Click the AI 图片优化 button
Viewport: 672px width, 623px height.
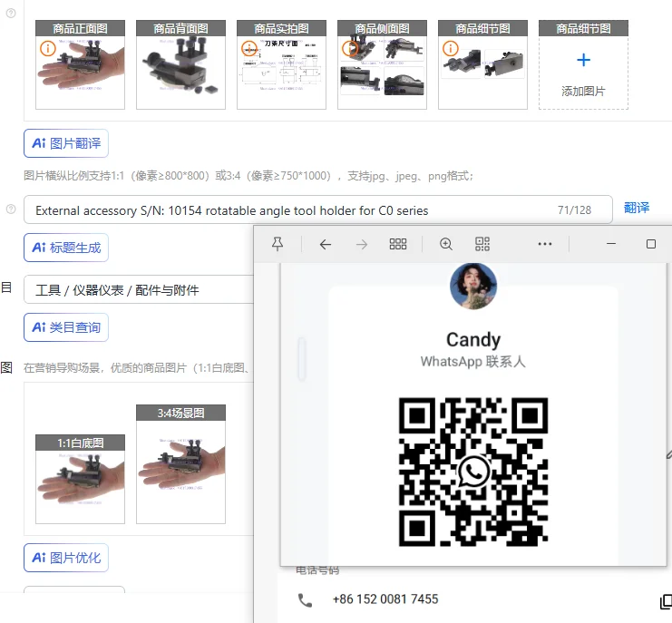pyautogui.click(x=66, y=558)
